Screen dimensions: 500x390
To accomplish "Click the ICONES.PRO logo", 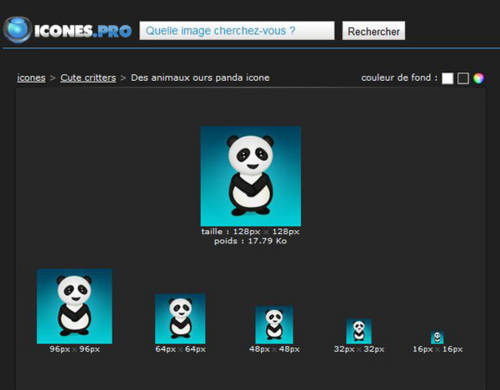I will pos(68,30).
